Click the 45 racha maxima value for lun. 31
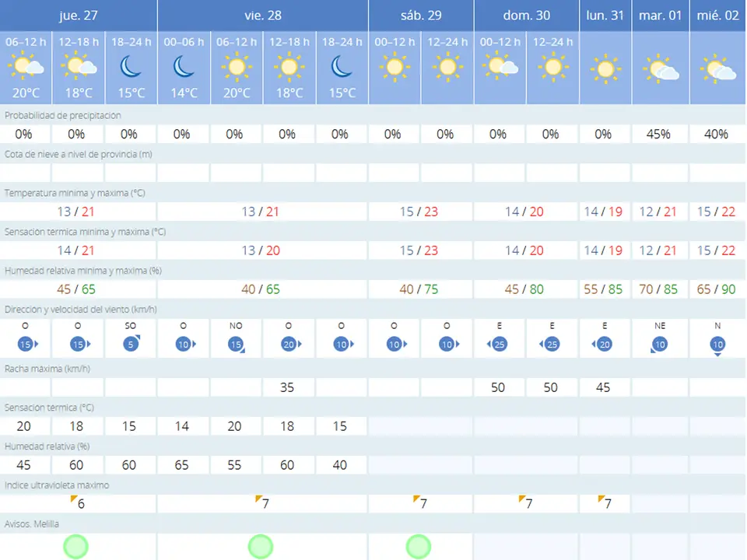 [x=603, y=387]
